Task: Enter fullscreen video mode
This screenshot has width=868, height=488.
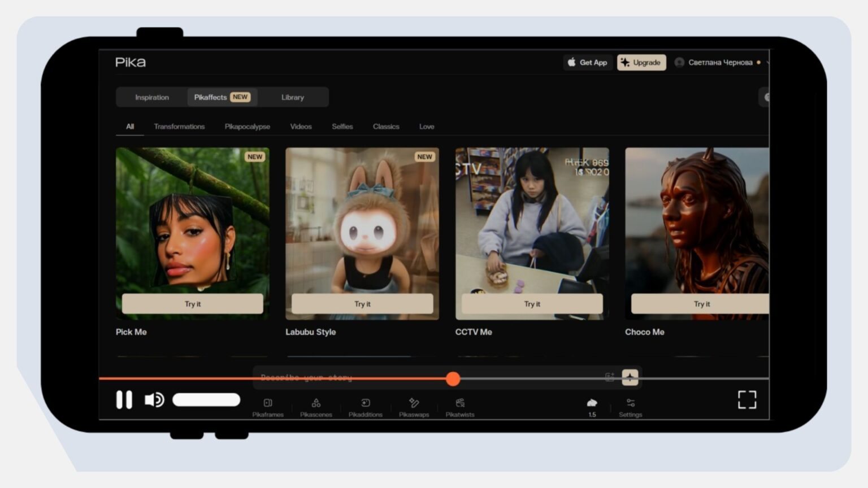Action: (x=747, y=400)
